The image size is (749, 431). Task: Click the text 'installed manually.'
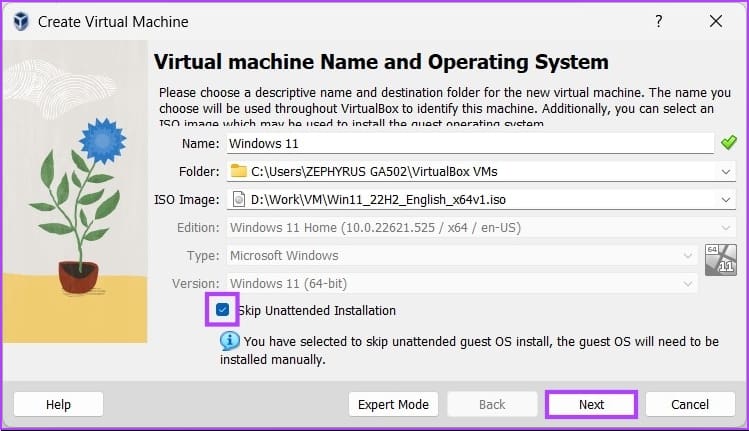tap(273, 359)
